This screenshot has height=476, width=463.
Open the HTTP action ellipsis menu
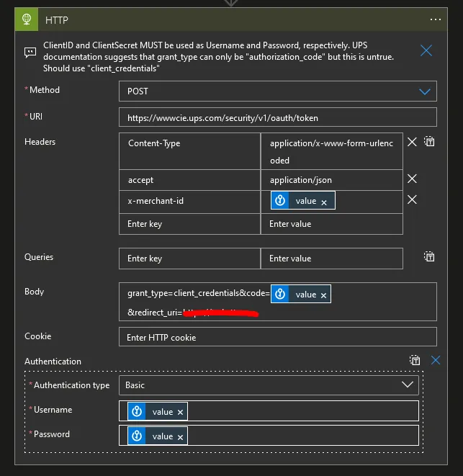click(436, 19)
